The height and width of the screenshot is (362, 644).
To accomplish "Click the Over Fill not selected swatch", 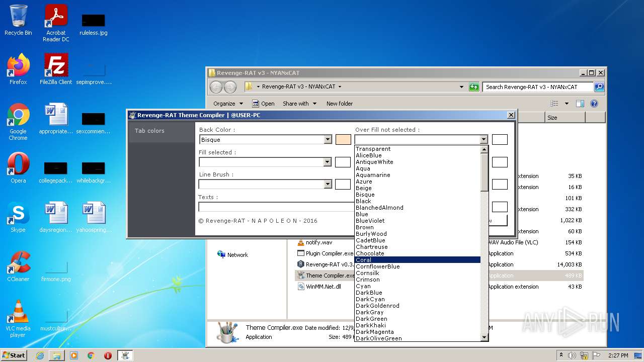I will [500, 140].
